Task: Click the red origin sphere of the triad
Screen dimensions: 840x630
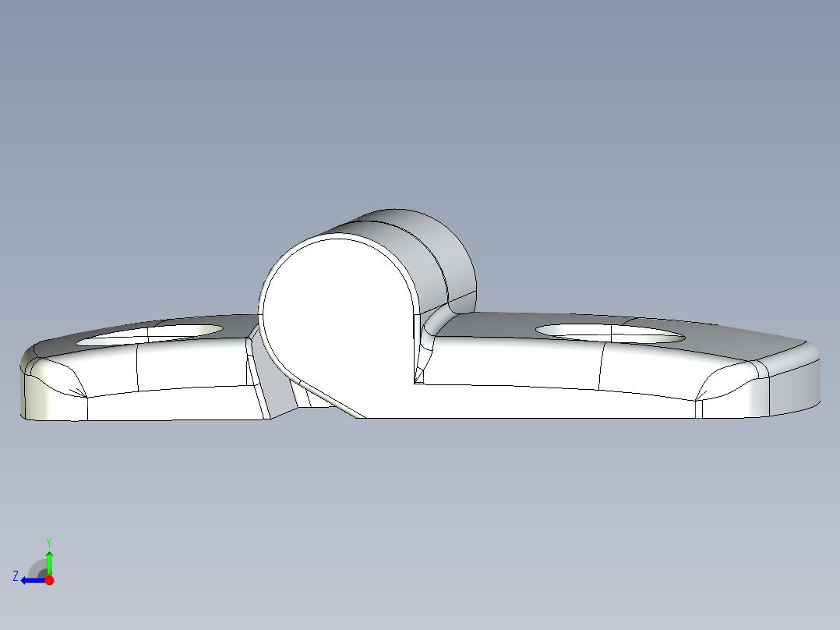Action: pos(48,579)
